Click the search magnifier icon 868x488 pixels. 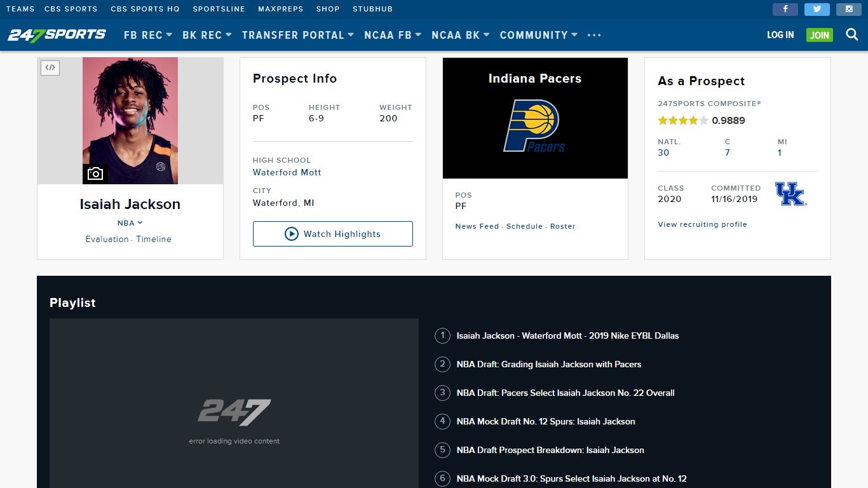click(852, 35)
